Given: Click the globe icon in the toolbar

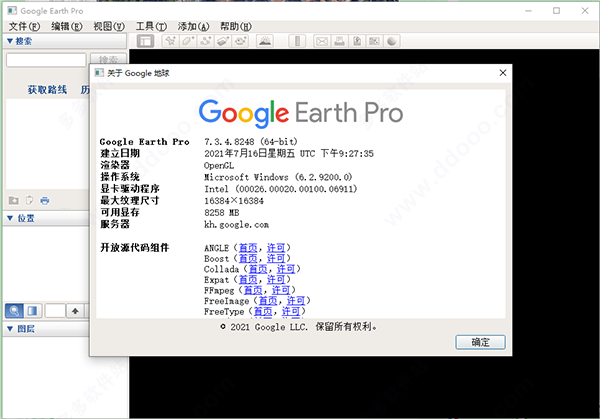Looking at the screenshot, I should (391, 41).
